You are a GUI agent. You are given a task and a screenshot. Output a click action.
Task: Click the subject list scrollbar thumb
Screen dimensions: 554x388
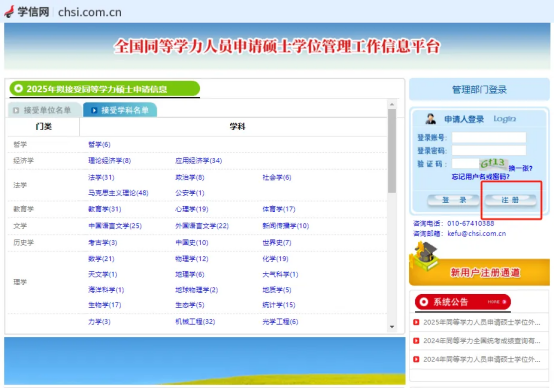391,151
